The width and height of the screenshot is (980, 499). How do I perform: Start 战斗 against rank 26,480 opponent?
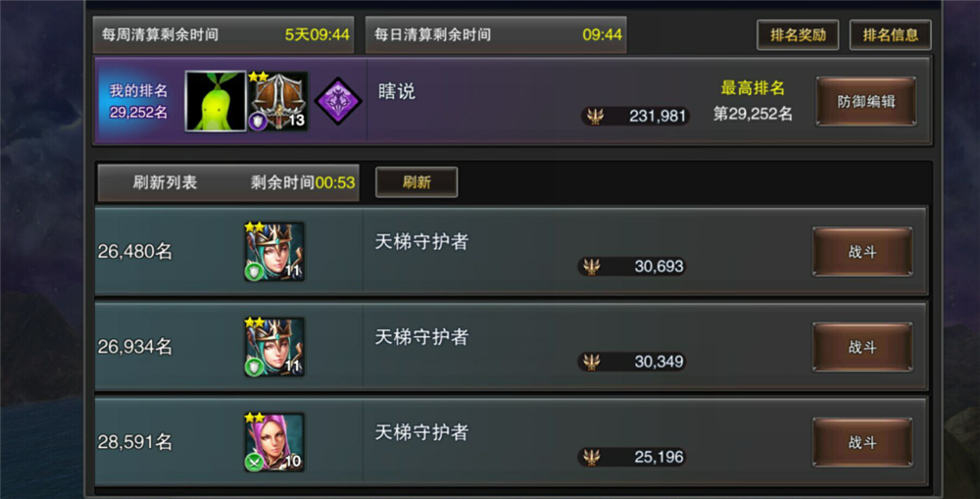(861, 251)
